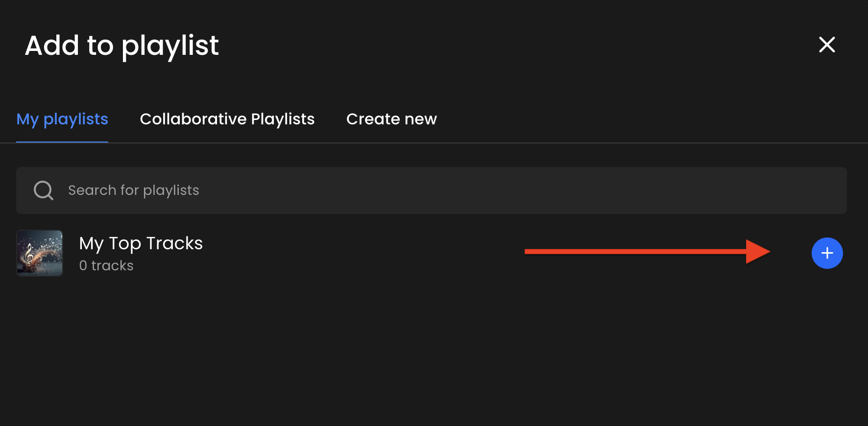Image resolution: width=868 pixels, height=426 pixels.
Task: Dismiss the dialog using the X icon
Action: coord(827,45)
